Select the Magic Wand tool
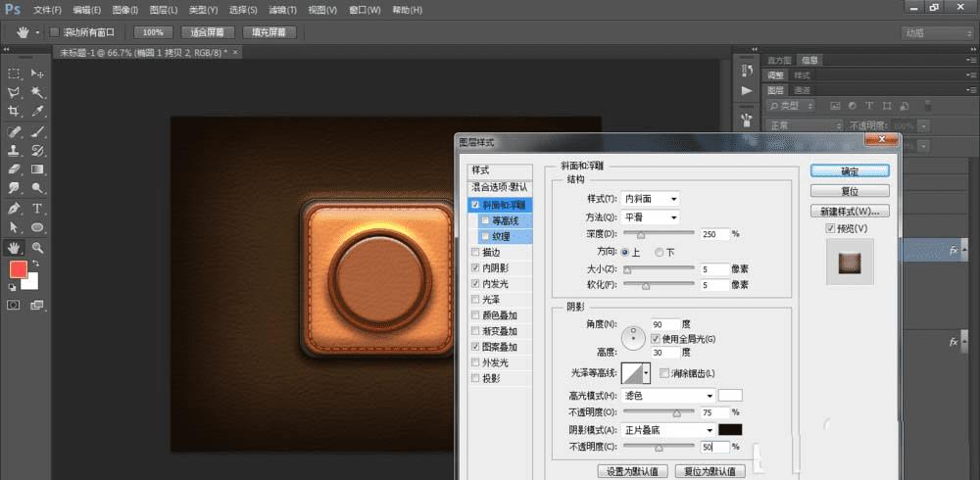Viewport: 980px width, 480px height. tap(37, 92)
